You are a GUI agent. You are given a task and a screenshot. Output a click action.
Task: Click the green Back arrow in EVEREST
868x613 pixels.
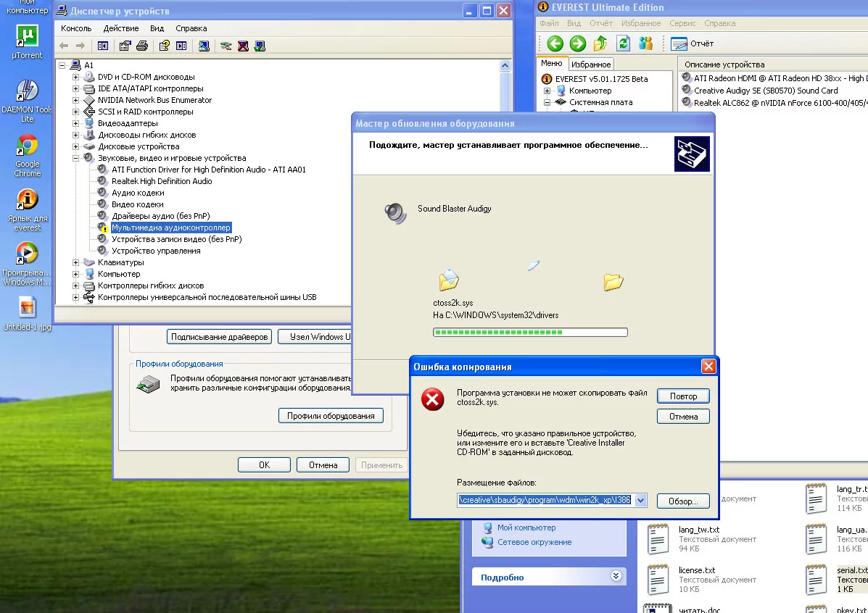(x=555, y=43)
